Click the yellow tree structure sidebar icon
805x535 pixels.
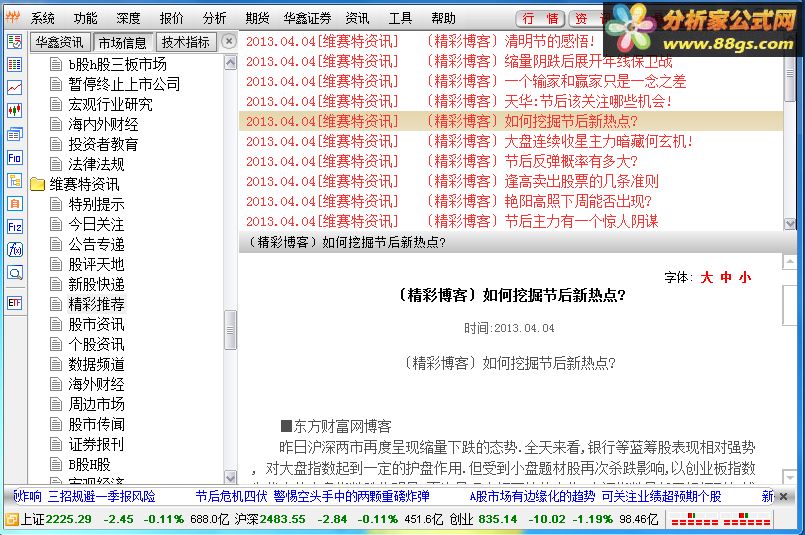14,181
